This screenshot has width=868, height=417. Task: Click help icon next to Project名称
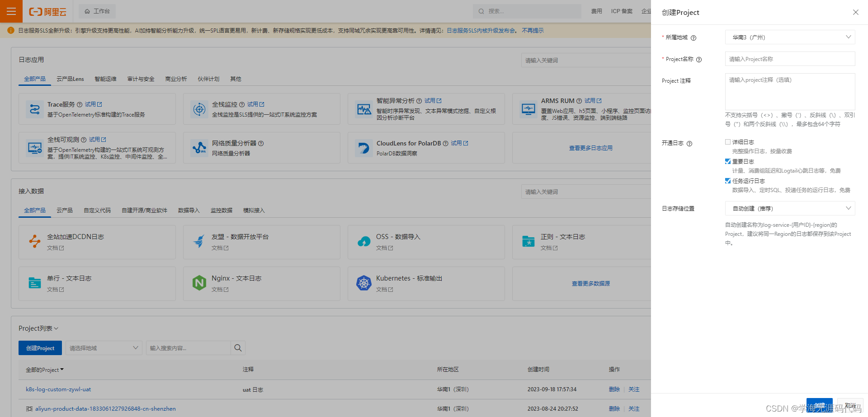click(699, 60)
